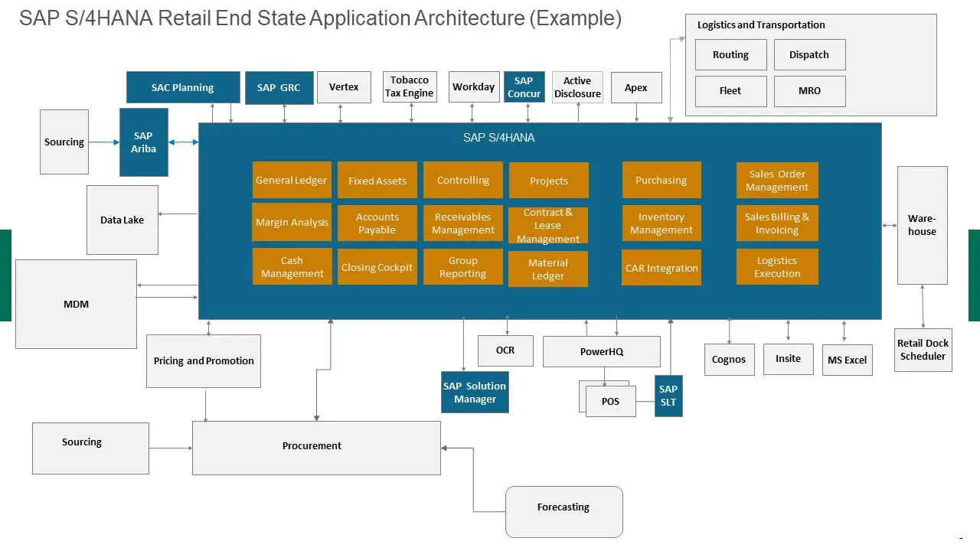Viewport: 980px width, 551px height.
Task: Select the SAP GRC block
Action: pyautogui.click(x=279, y=88)
